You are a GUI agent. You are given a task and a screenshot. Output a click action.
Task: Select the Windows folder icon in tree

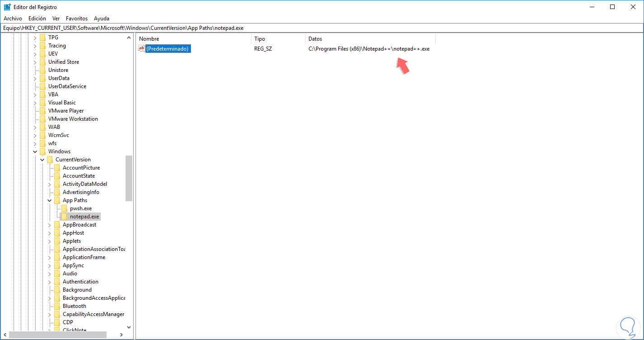(43, 151)
